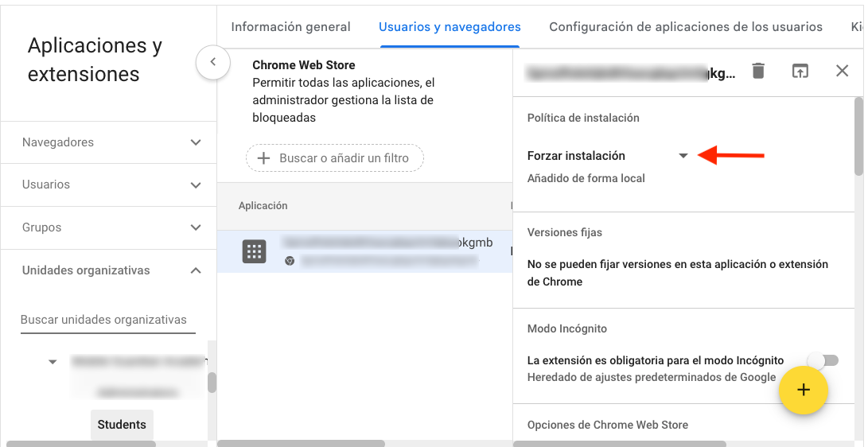Click the app grid icon in list
Viewport: 868px width, 447px height.
tap(254, 251)
